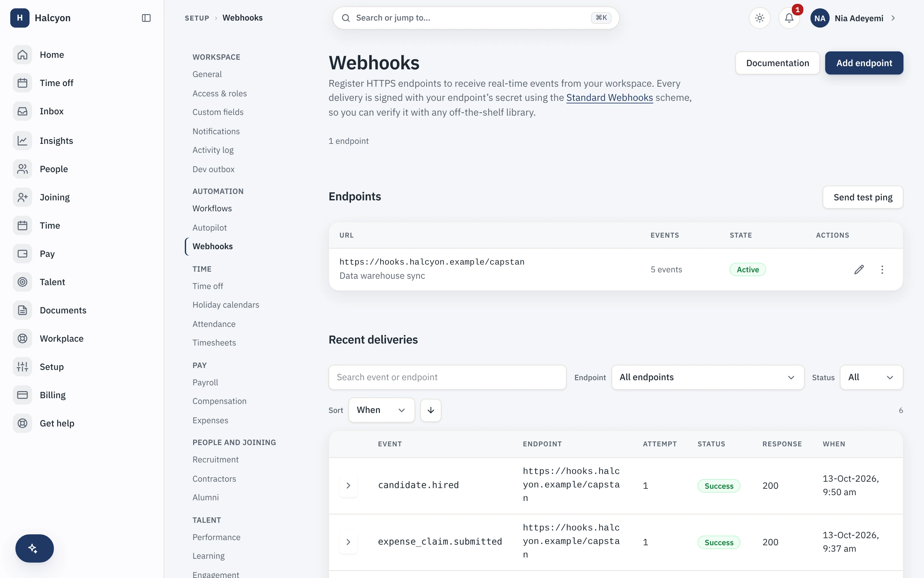924x578 pixels.
Task: Open the Home icon in the sidebar
Action: click(x=22, y=55)
